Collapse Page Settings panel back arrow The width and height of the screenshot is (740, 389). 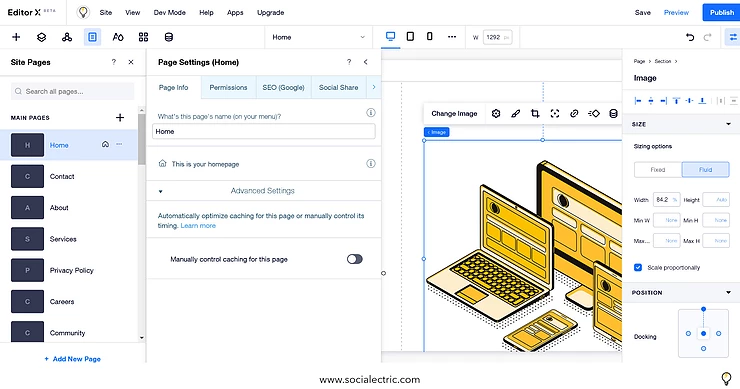click(365, 62)
